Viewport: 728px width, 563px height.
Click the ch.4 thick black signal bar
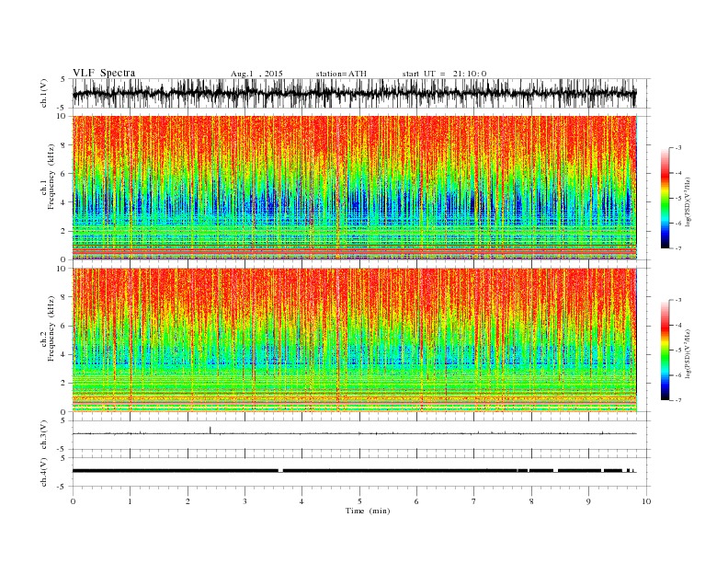(354, 471)
